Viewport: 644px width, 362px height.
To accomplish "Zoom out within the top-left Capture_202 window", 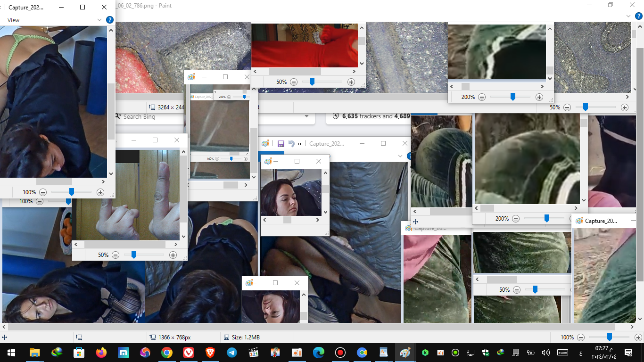I will pos(43,192).
